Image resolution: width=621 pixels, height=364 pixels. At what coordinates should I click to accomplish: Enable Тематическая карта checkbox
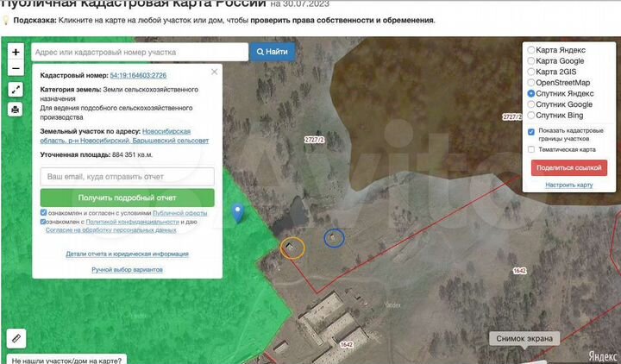531,149
